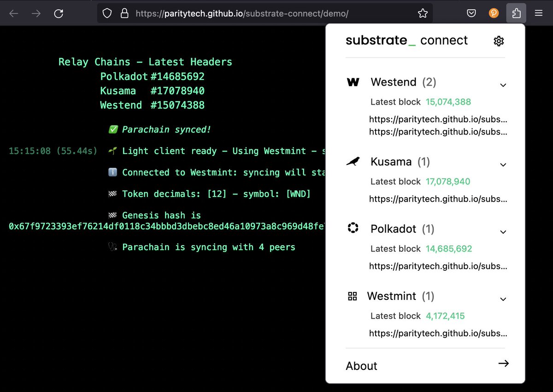Click Connected to Westmint log line
The image size is (553, 392).
[x=217, y=172]
